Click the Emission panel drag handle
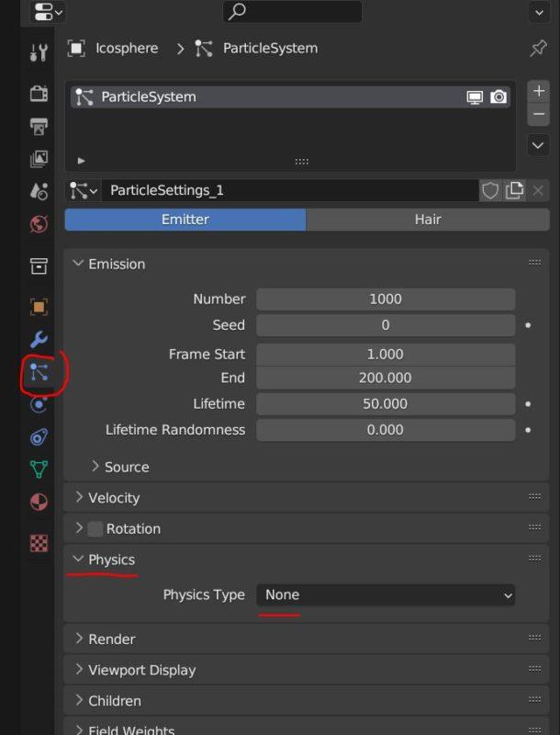The height and width of the screenshot is (735, 560). click(534, 263)
